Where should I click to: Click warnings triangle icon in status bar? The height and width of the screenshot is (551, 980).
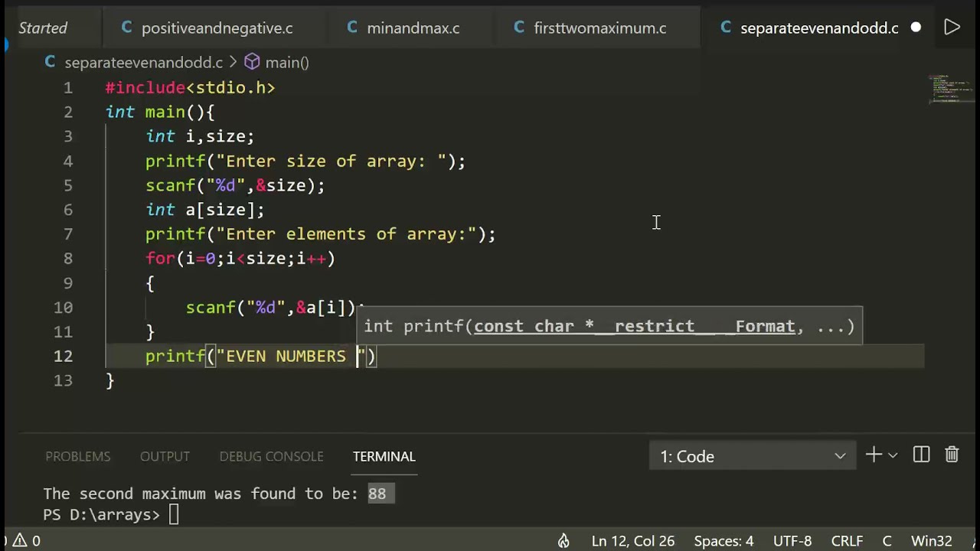click(x=20, y=540)
